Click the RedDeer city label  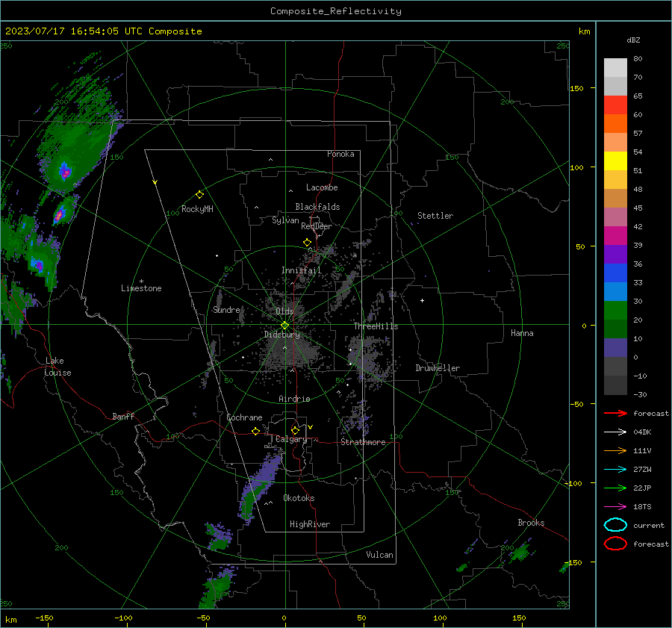coord(317,226)
